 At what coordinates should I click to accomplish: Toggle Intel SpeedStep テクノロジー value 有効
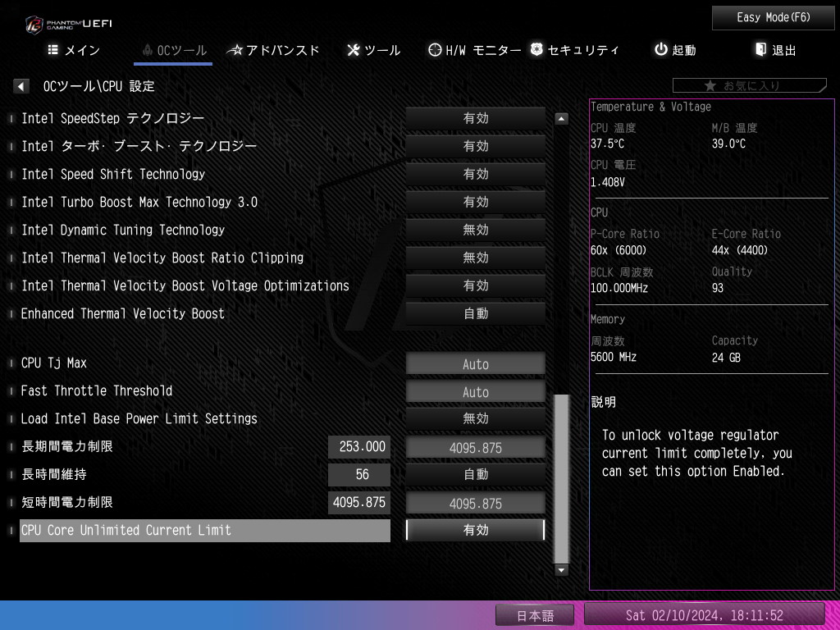point(476,118)
